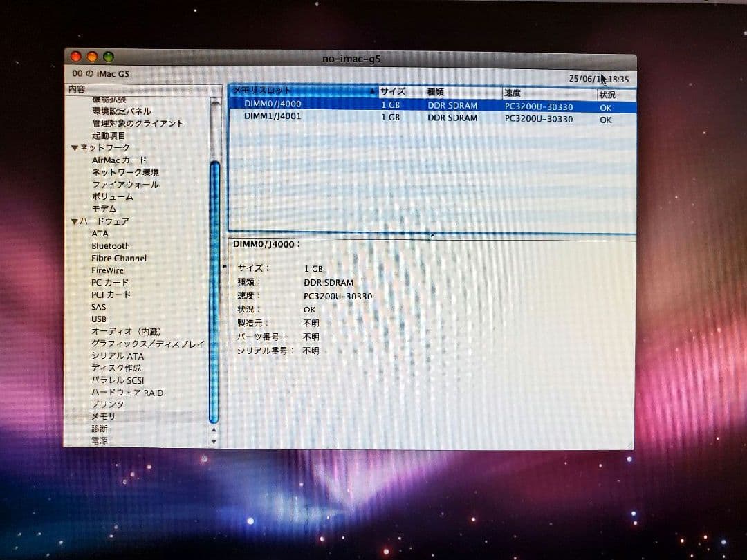Screen dimensions: 747x560
Task: Open the ファイアウォール network entry
Action: click(x=127, y=184)
